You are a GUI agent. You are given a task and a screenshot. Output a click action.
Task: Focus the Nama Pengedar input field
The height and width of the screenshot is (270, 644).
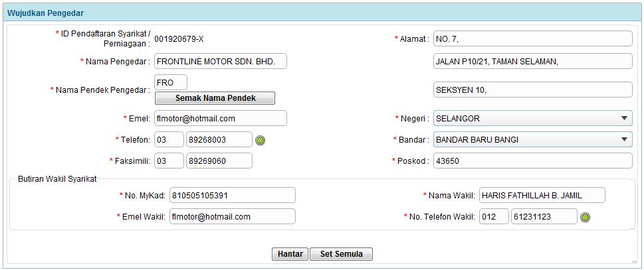[221, 62]
